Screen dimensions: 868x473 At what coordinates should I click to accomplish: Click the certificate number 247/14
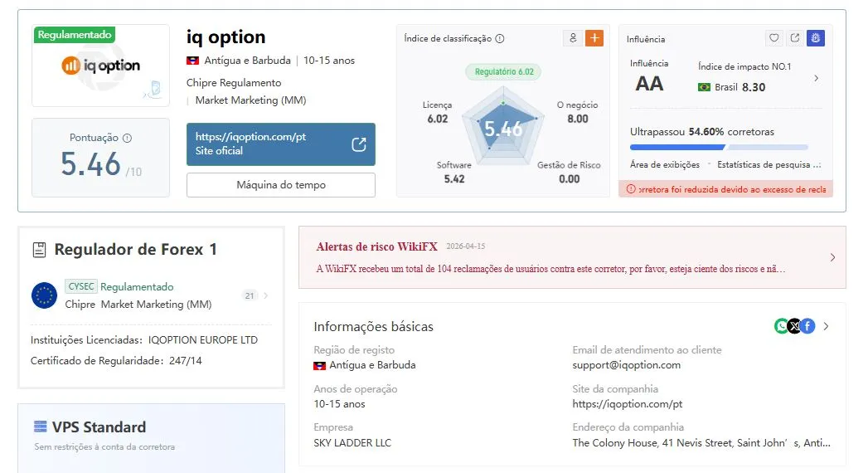point(186,361)
